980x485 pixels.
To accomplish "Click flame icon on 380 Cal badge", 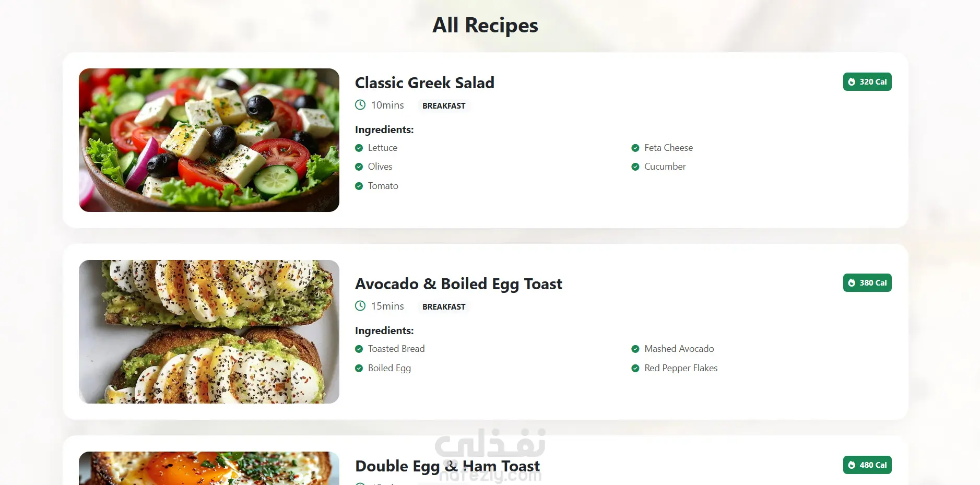I will tap(852, 283).
